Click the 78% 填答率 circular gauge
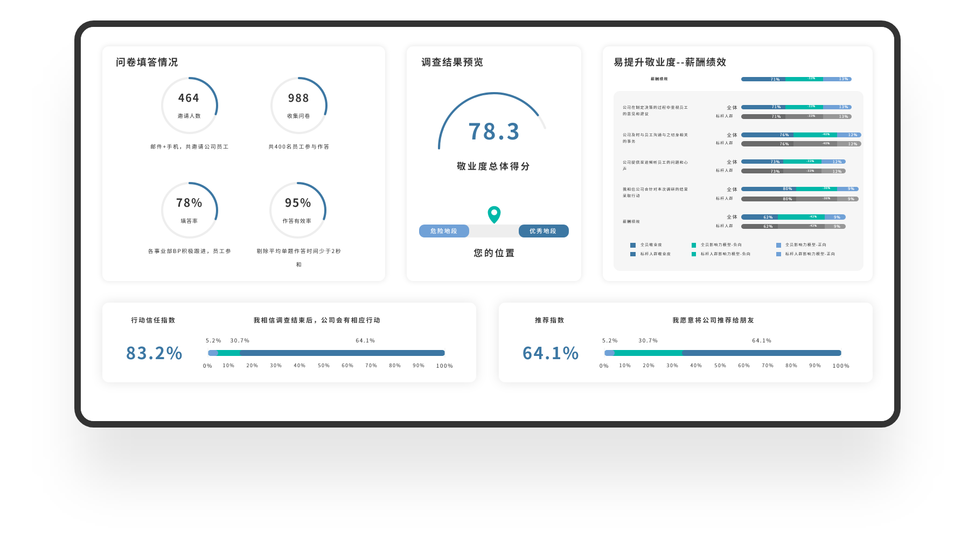The image size is (975, 560). tap(190, 210)
